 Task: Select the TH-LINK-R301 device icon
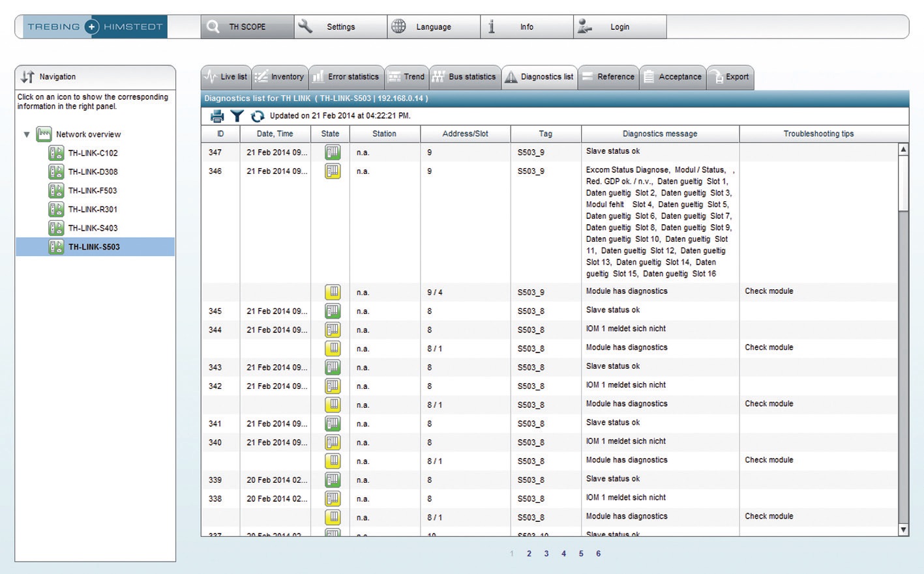(56, 209)
